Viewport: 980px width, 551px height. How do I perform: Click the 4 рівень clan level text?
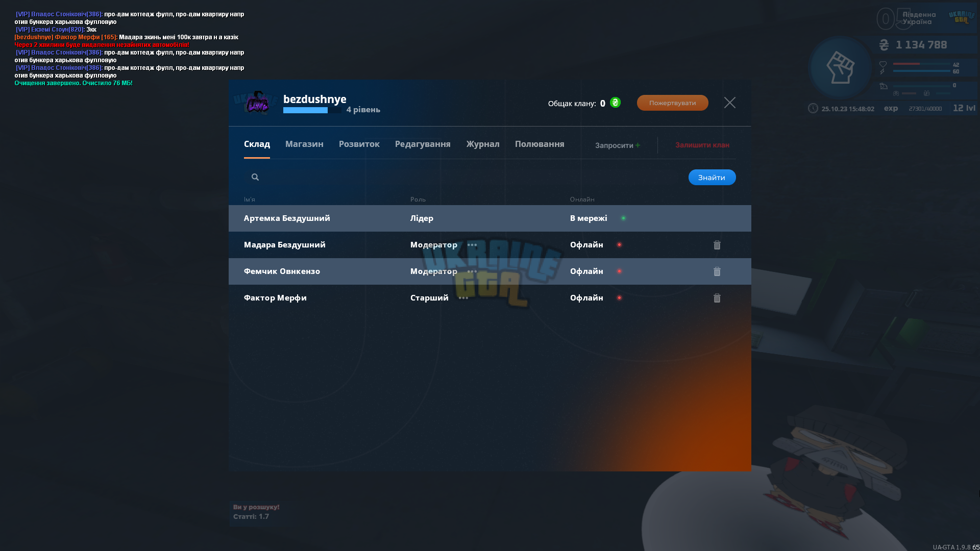click(x=363, y=110)
